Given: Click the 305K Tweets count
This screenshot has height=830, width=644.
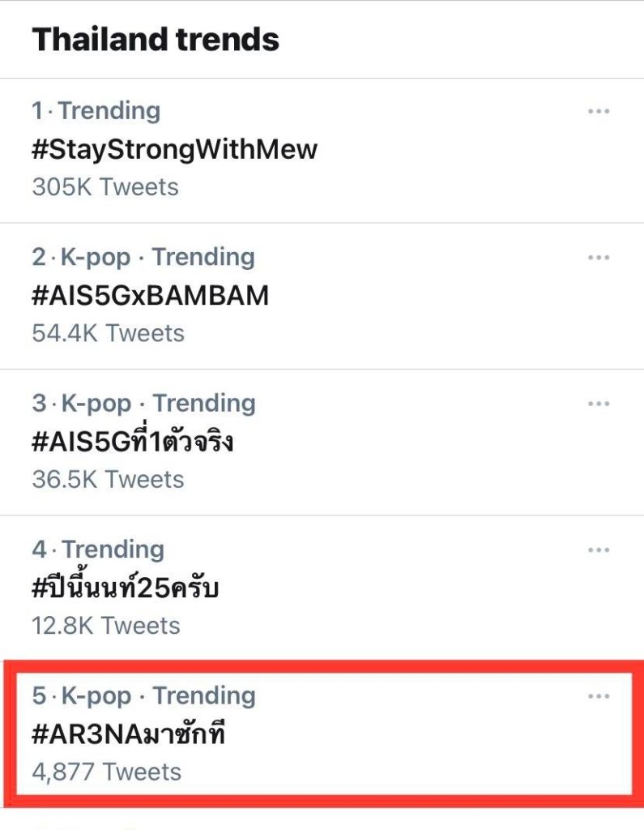Looking at the screenshot, I should [104, 187].
